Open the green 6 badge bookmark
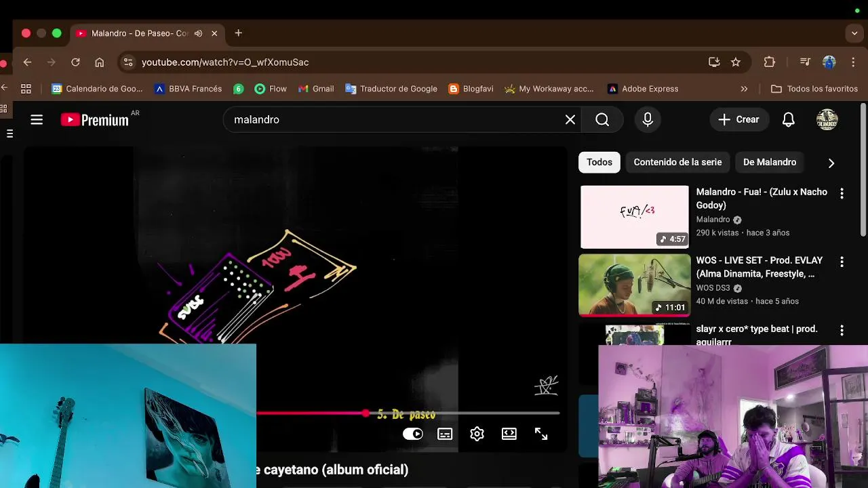Screen dimensions: 868x488 point(238,89)
